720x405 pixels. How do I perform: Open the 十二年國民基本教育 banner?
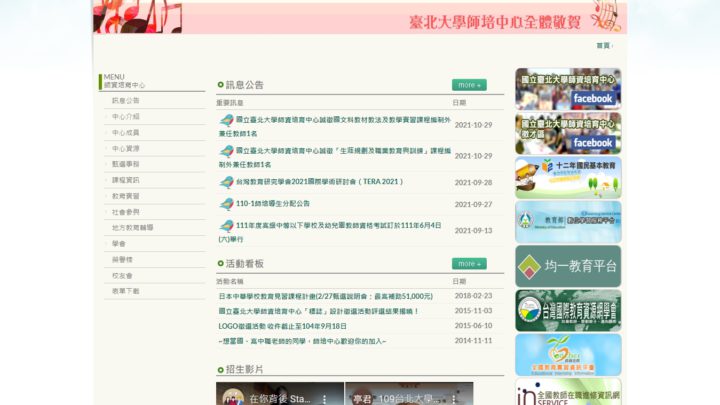(568, 177)
